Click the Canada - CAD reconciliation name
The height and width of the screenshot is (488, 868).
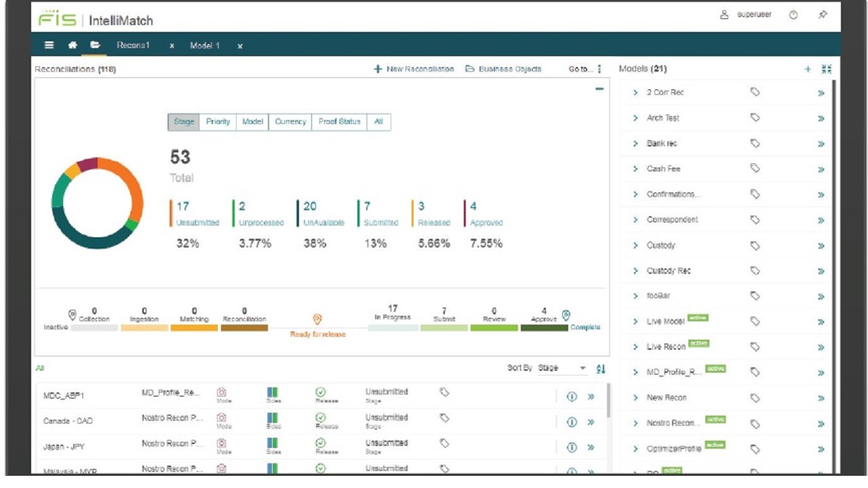pyautogui.click(x=68, y=421)
